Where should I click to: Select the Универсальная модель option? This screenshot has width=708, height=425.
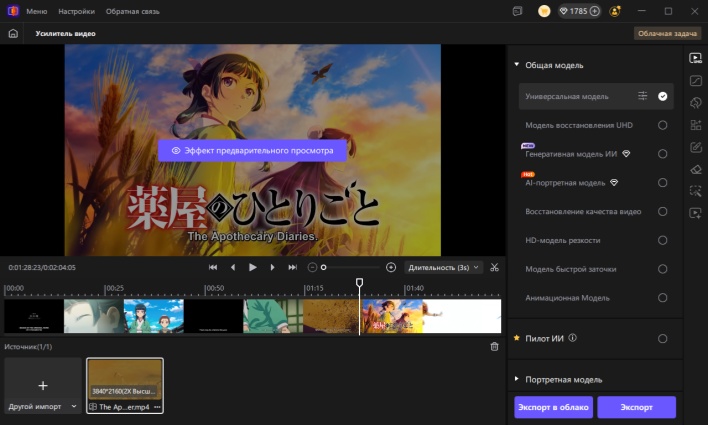(x=596, y=96)
